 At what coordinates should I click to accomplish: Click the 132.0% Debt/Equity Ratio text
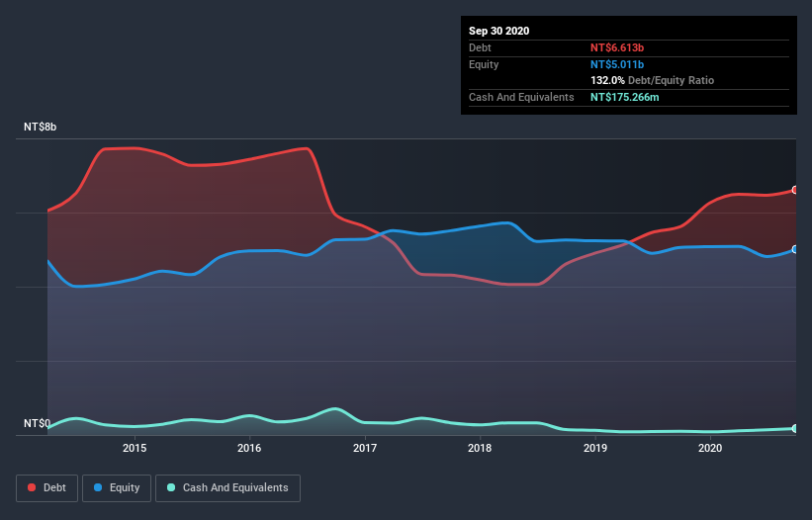652,80
